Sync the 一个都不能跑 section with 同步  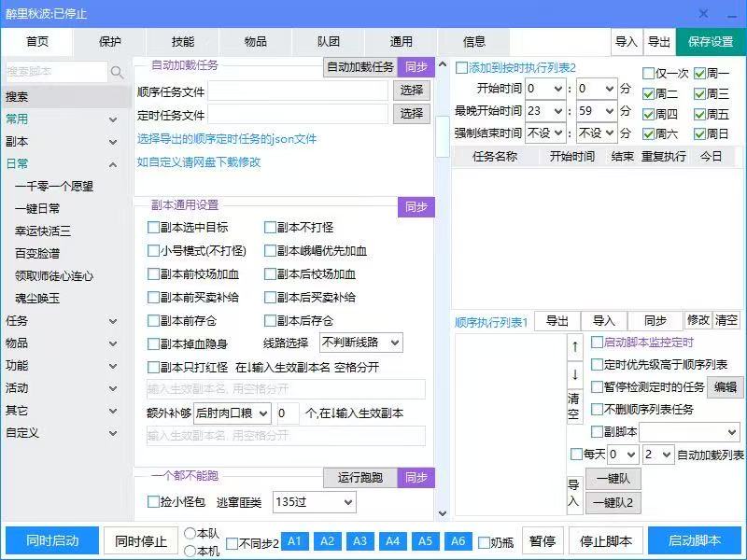click(x=416, y=478)
